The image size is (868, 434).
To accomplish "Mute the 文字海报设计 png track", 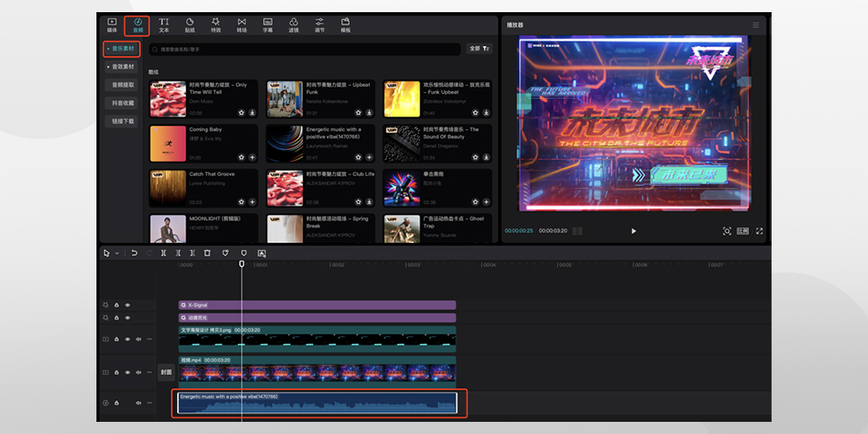I will point(138,339).
